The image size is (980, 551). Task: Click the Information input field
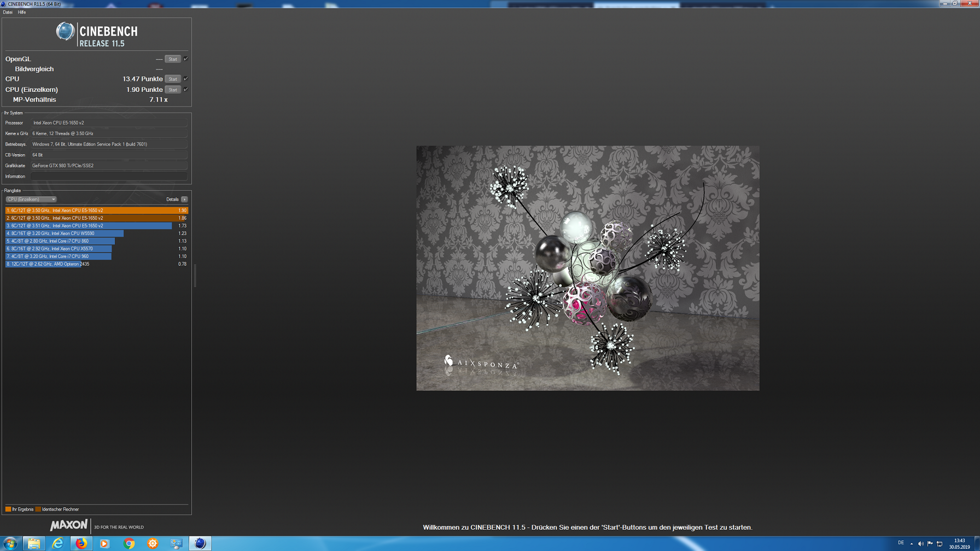(x=109, y=177)
